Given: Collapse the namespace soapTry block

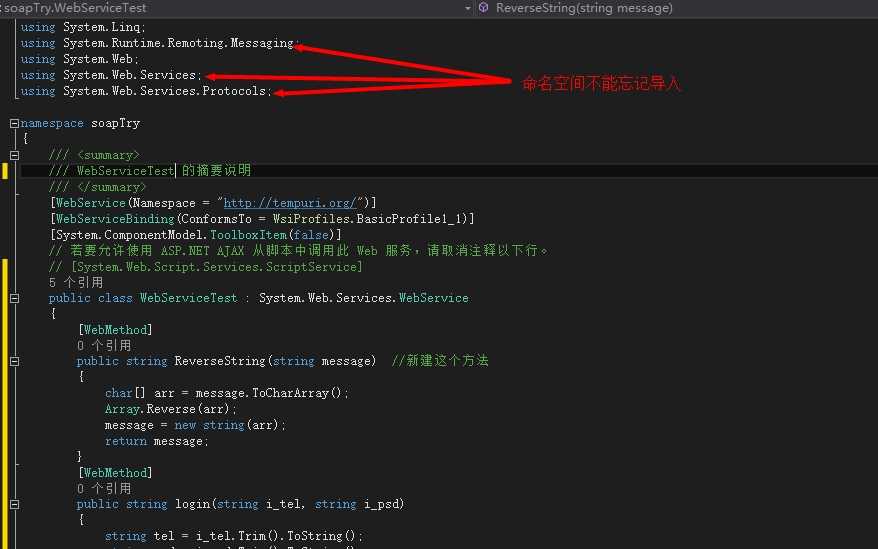Looking at the screenshot, I should 14,123.
